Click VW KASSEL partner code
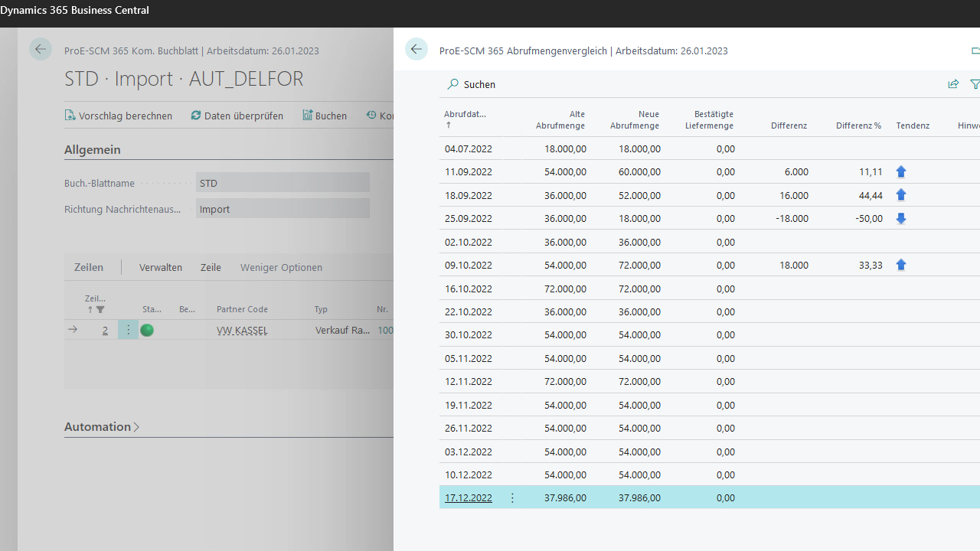The width and height of the screenshot is (980, 551). point(242,331)
